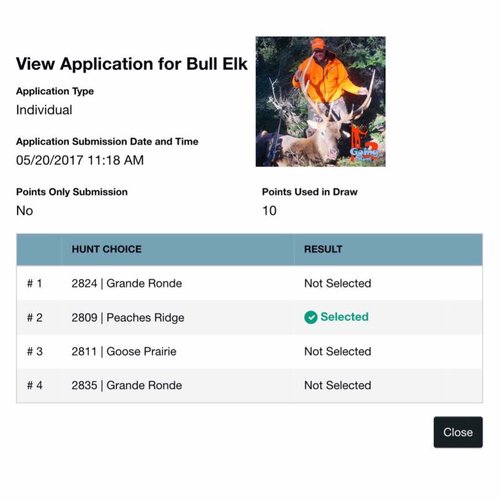Click the Points Used in Draw value 10

coord(269,211)
